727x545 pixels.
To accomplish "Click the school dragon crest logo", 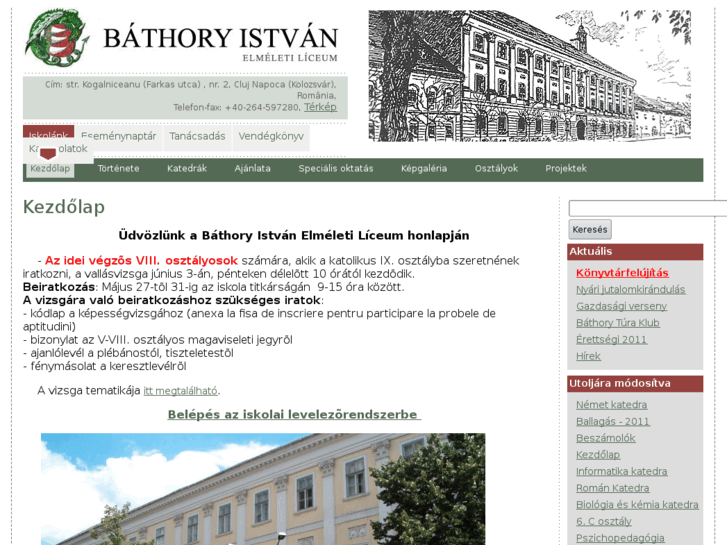I will point(56,38).
